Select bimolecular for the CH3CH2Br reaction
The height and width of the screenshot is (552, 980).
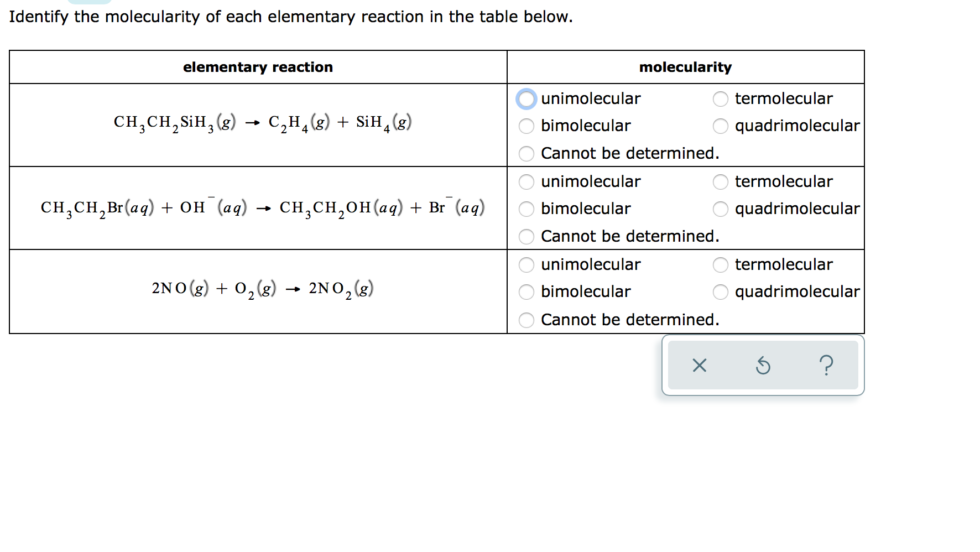(527, 209)
